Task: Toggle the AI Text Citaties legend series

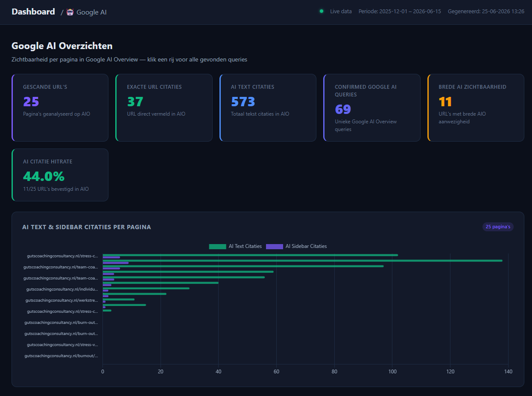Action: (x=235, y=246)
